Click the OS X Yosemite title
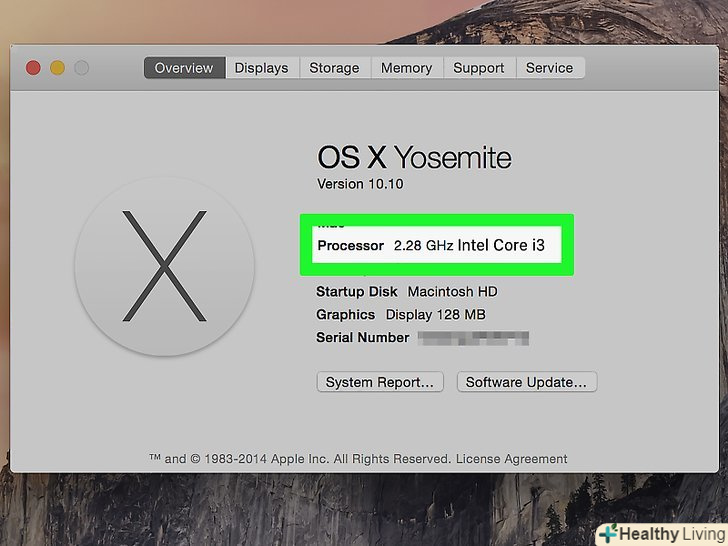The width and height of the screenshot is (728, 546). tap(415, 157)
